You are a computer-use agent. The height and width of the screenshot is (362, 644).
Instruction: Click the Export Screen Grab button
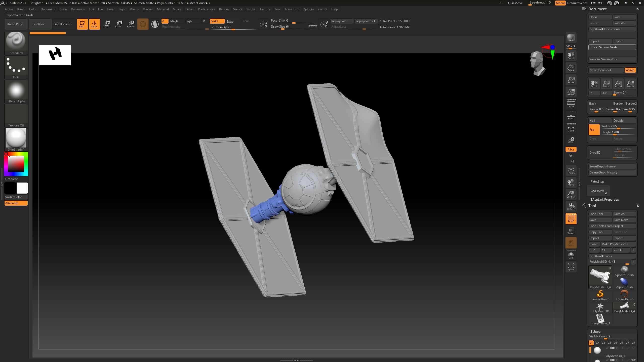(x=612, y=47)
